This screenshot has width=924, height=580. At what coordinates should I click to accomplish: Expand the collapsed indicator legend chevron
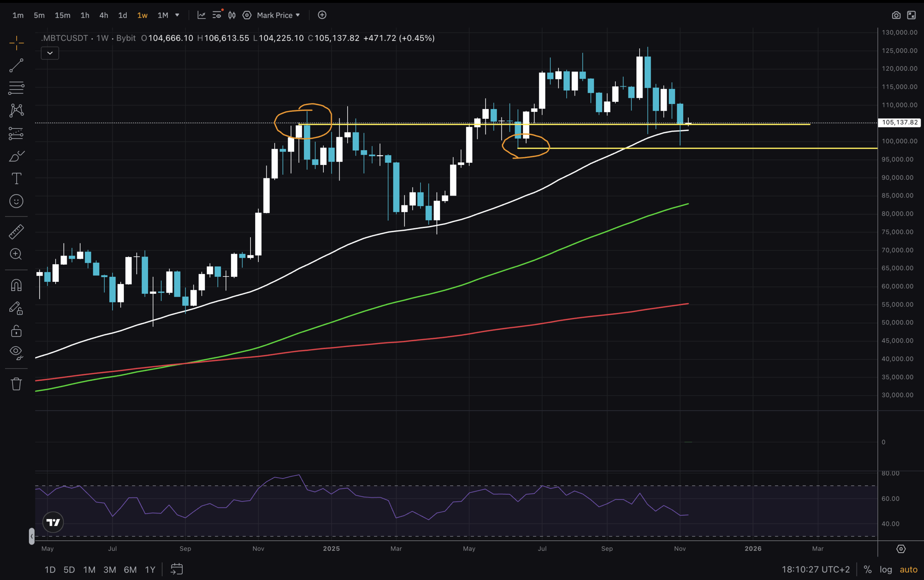50,53
